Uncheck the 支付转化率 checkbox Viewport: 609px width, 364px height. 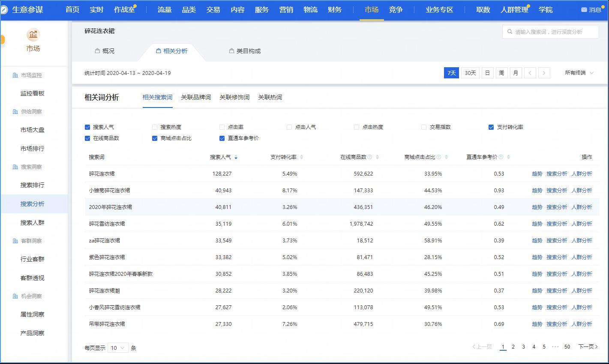[491, 127]
